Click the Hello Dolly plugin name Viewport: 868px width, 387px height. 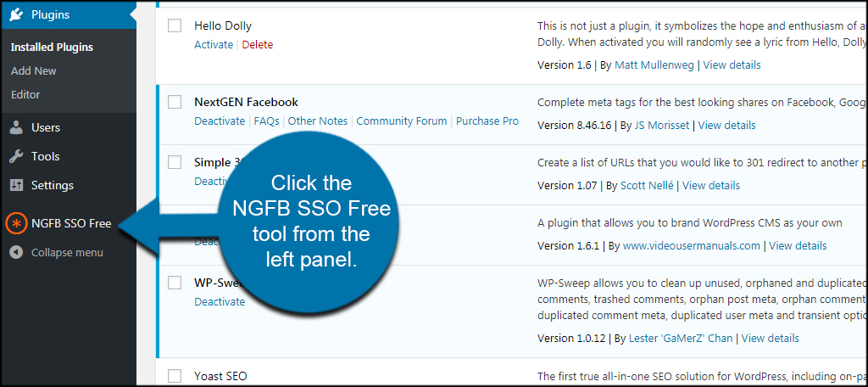223,25
